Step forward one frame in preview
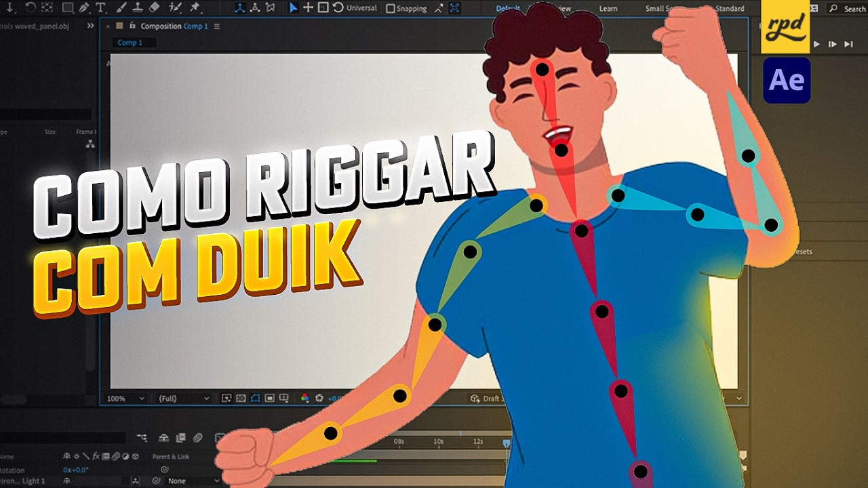868x488 pixels. (833, 44)
